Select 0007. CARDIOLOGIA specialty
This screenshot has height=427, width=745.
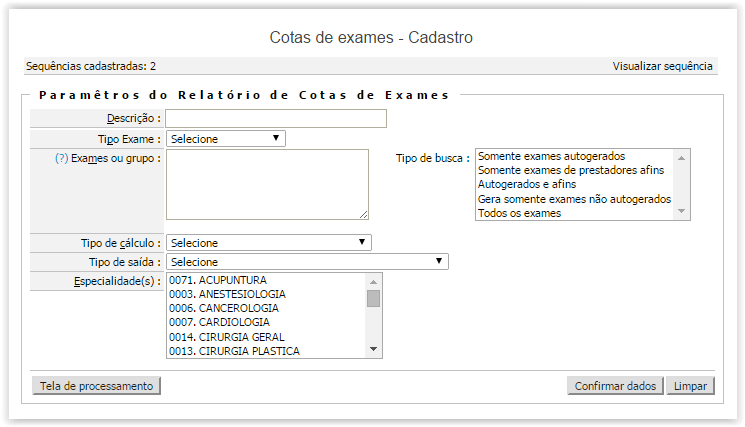pos(219,323)
